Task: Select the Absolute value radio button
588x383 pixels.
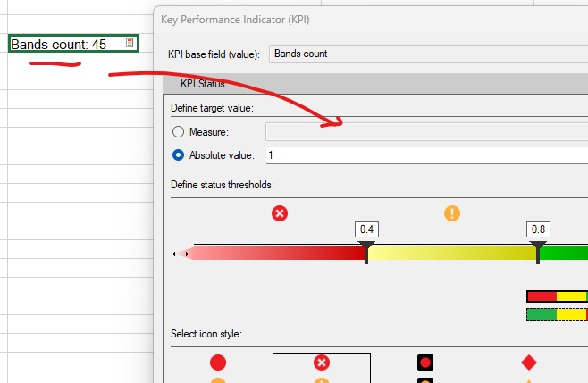Action: point(178,155)
